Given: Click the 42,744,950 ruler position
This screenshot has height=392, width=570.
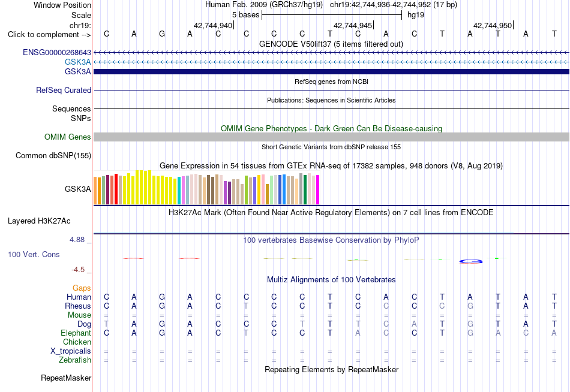Looking at the screenshot, I should click(x=493, y=25).
